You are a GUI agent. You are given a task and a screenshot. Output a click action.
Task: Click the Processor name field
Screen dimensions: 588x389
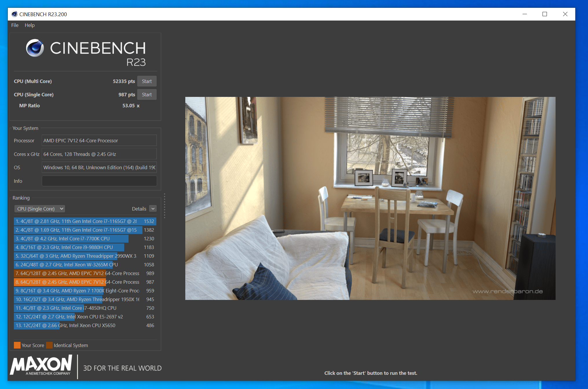[99, 141]
